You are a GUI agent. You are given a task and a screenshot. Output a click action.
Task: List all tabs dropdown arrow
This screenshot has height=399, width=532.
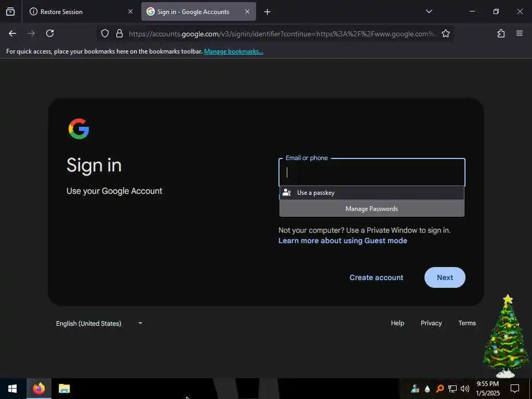coord(429,11)
